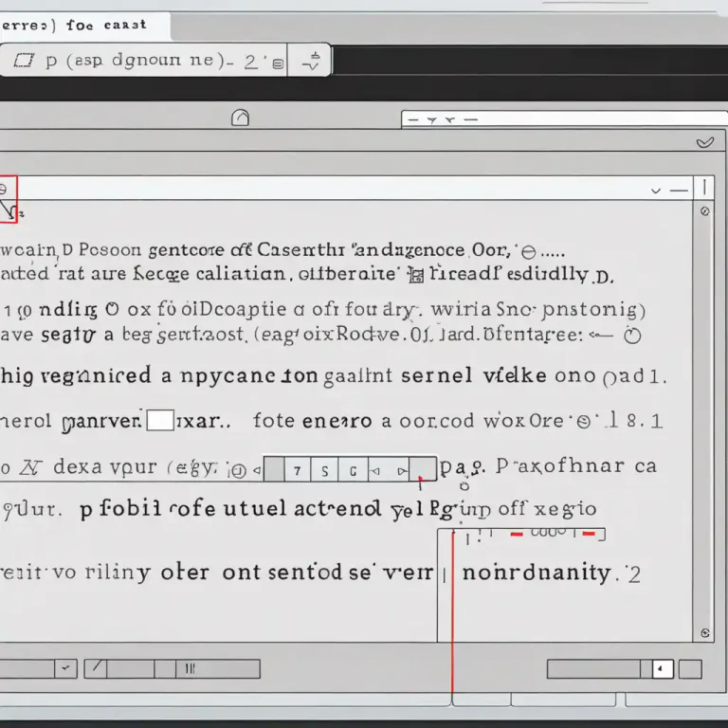
Task: Click the wide blank segment in bottom bar
Action: coord(130,668)
